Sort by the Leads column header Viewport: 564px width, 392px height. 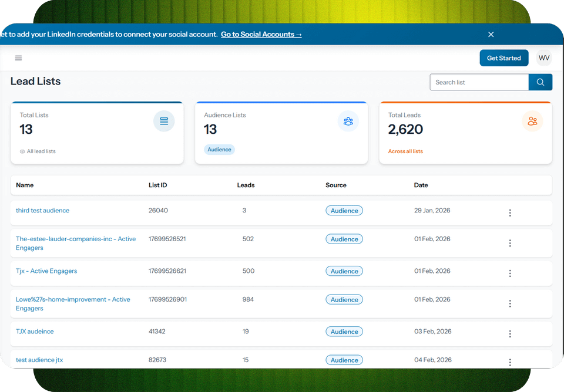[246, 185]
